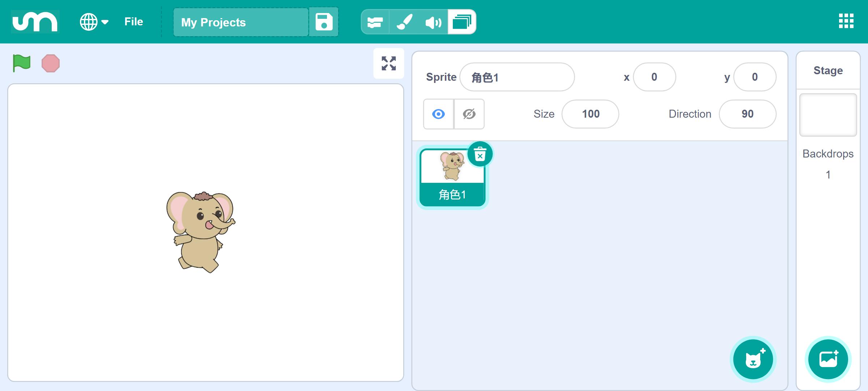Stop the project with red octagon
This screenshot has height=391, width=868.
click(51, 63)
